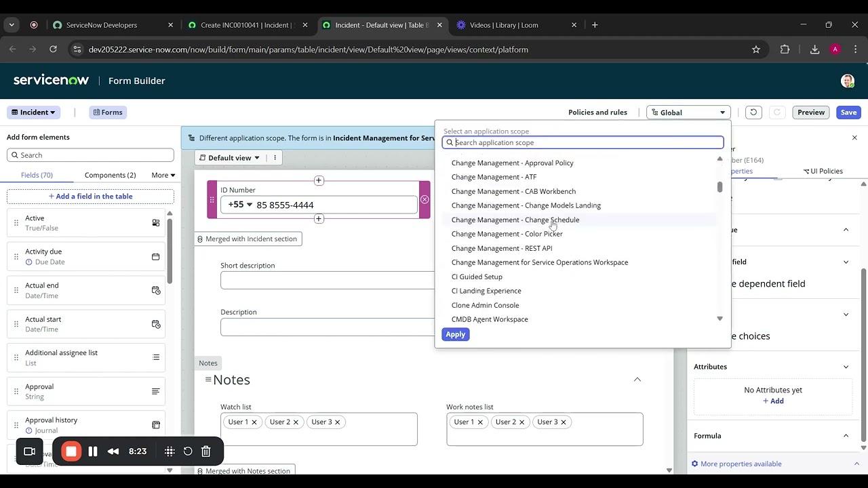Collapse the Notes section chevron
The width and height of the screenshot is (868, 488).
[637, 380]
